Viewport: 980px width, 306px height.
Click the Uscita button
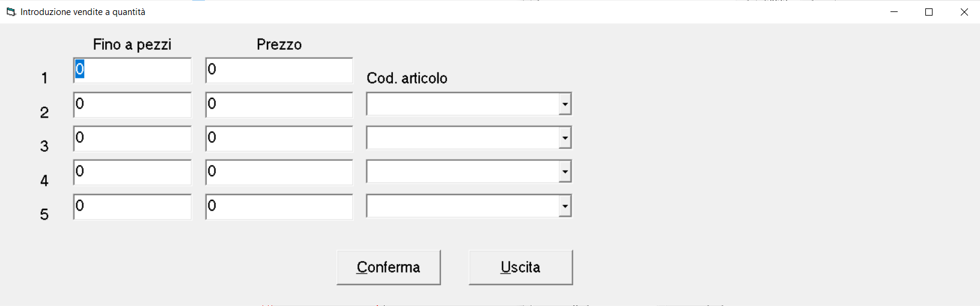pyautogui.click(x=521, y=267)
